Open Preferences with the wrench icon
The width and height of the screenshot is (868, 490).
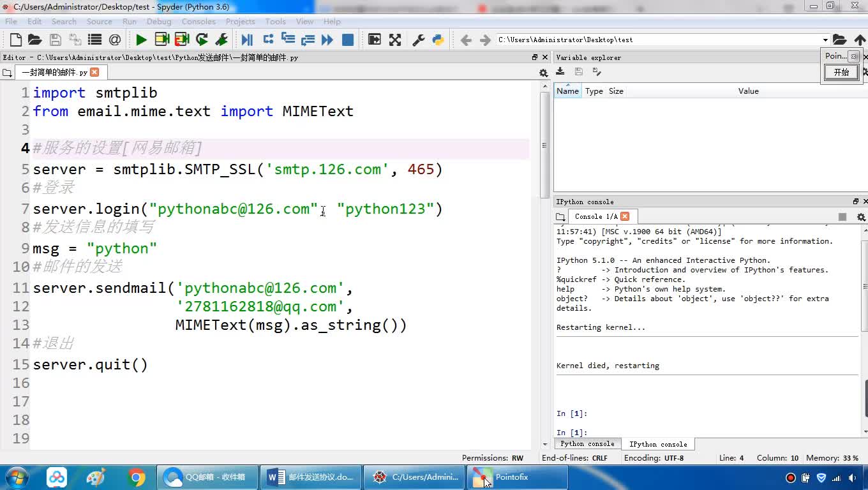point(418,40)
